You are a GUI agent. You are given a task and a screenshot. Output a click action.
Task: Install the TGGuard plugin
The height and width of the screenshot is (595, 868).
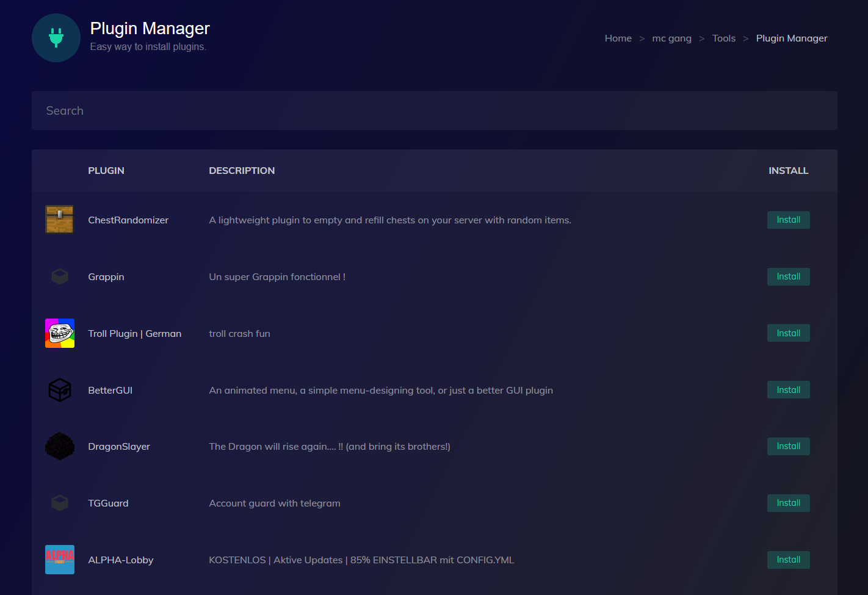click(789, 503)
